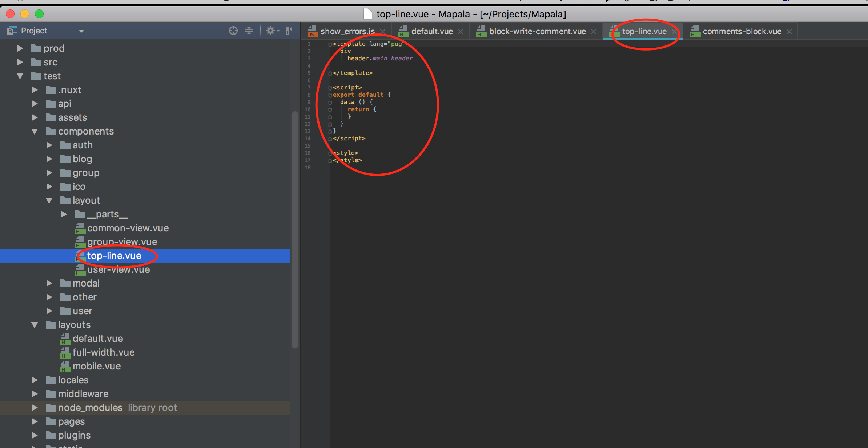The width and height of the screenshot is (868, 448).
Task: Select top-line.vue in the project tree
Action: tap(114, 256)
